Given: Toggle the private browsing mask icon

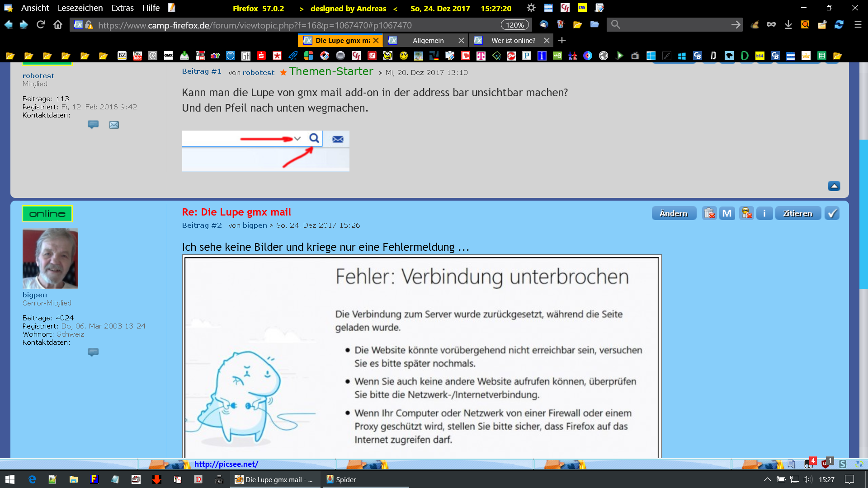Looking at the screenshot, I should pos(771,25).
